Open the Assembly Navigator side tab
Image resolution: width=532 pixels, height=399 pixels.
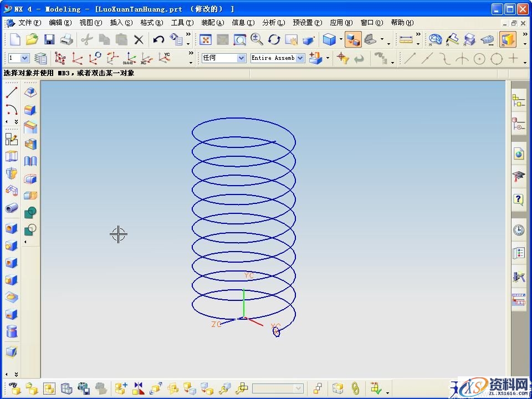coord(519,100)
